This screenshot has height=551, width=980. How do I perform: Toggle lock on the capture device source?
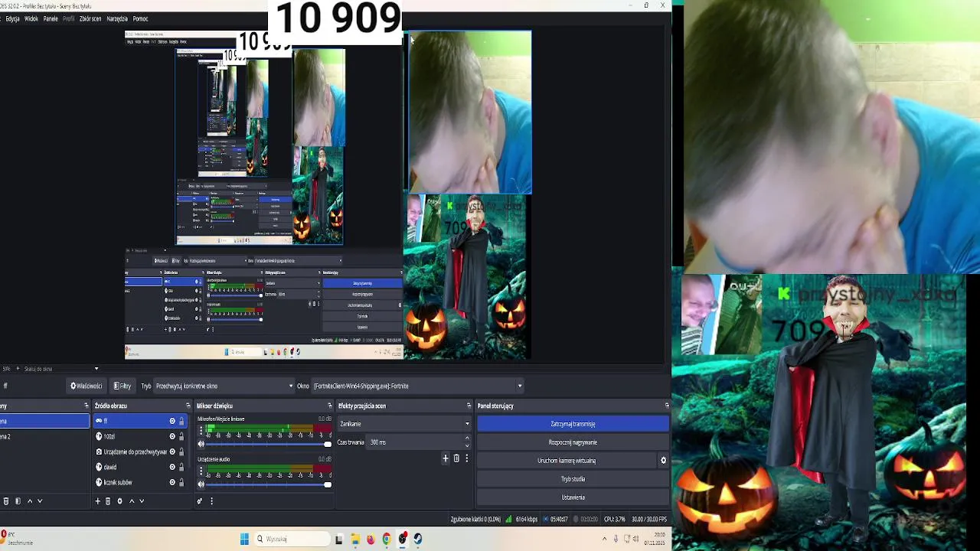point(181,452)
